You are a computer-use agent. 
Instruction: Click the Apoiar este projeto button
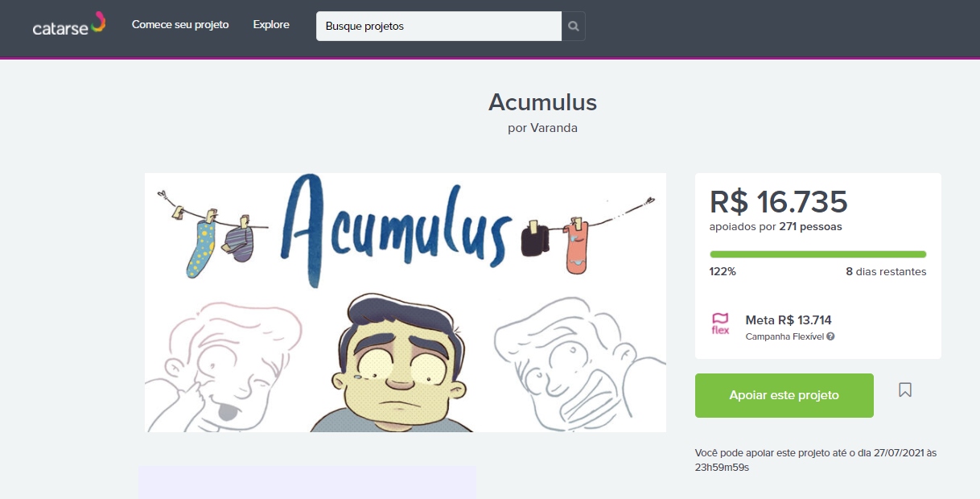pos(784,395)
